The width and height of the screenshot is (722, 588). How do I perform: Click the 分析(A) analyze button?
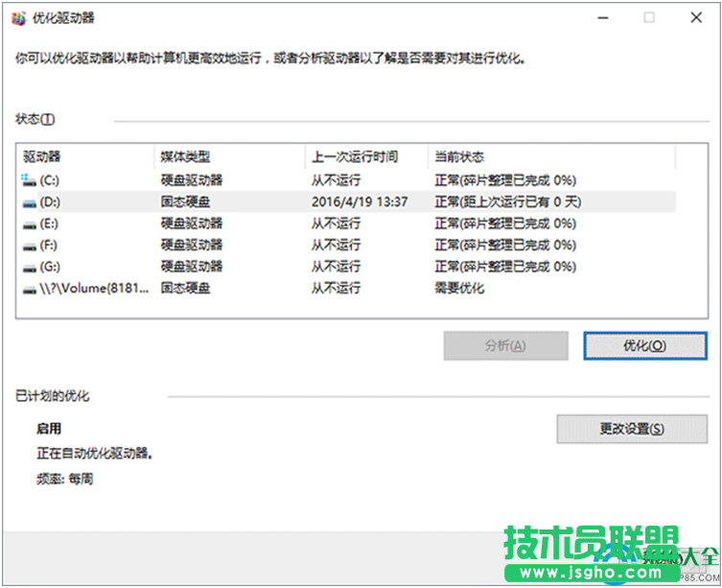point(505,345)
